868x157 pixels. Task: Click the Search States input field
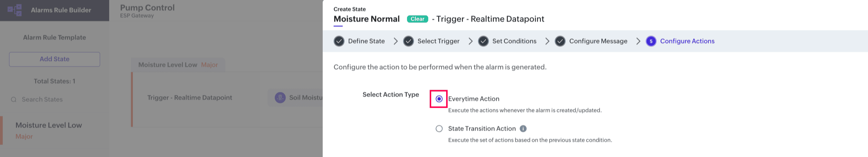[57, 100]
